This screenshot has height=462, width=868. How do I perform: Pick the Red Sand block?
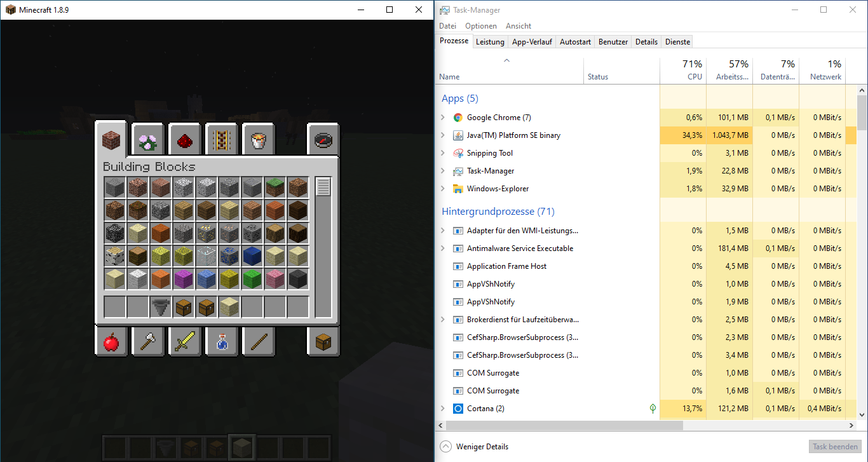[161, 233]
